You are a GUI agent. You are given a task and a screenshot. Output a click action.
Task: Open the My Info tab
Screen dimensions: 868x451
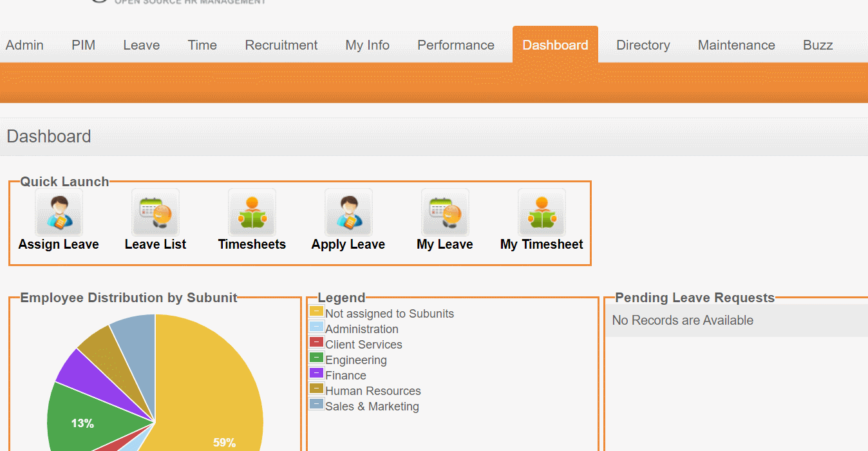(x=368, y=45)
